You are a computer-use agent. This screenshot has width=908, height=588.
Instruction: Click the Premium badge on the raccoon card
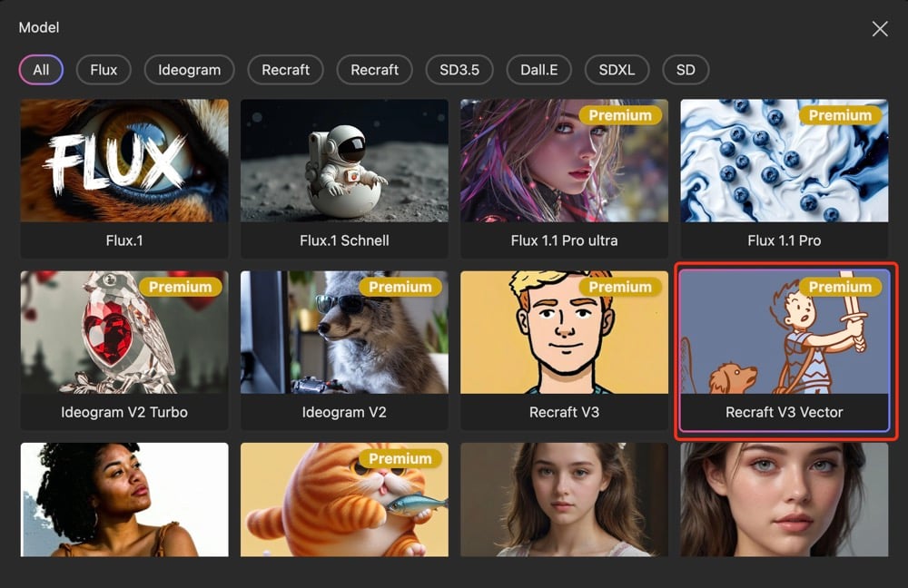coord(400,287)
